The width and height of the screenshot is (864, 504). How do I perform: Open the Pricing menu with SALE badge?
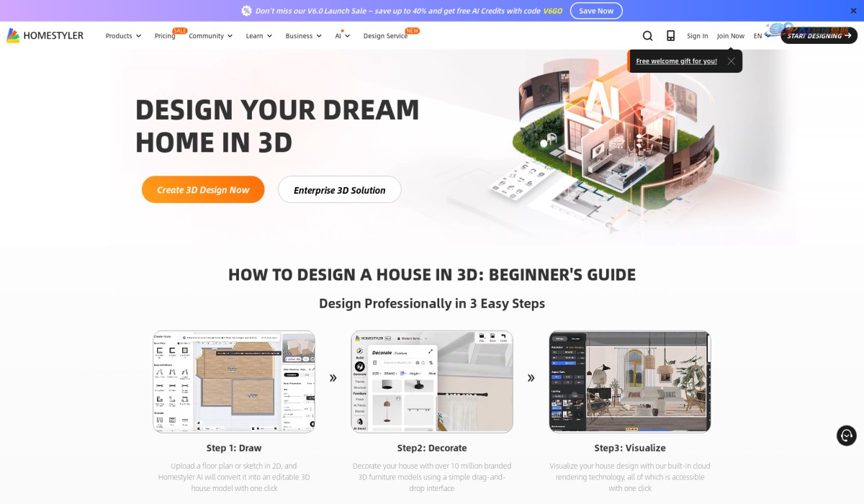tap(165, 35)
